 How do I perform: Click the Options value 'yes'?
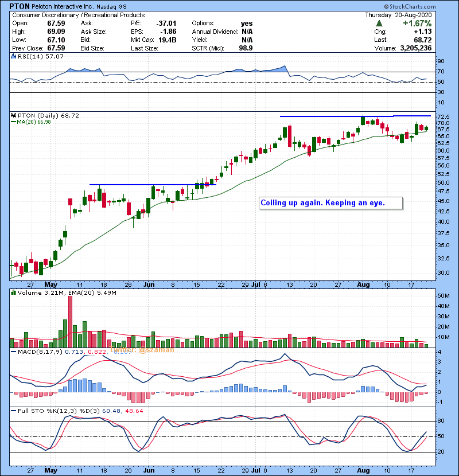[247, 24]
